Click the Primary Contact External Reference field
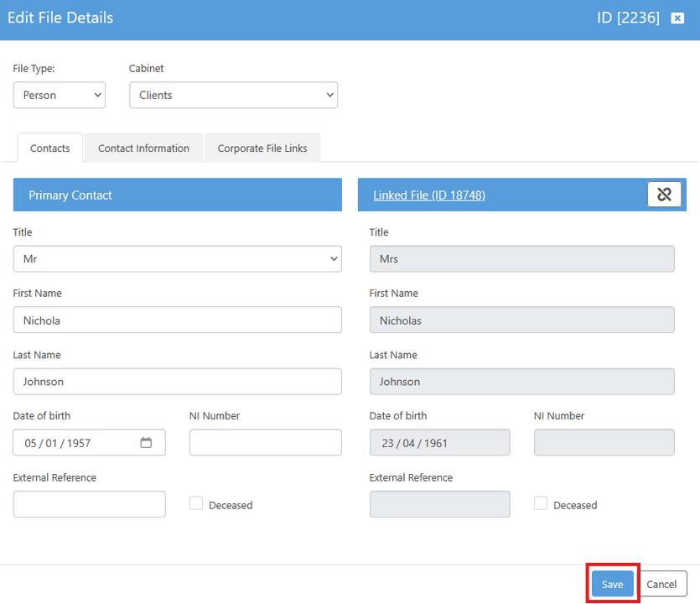 (90, 504)
